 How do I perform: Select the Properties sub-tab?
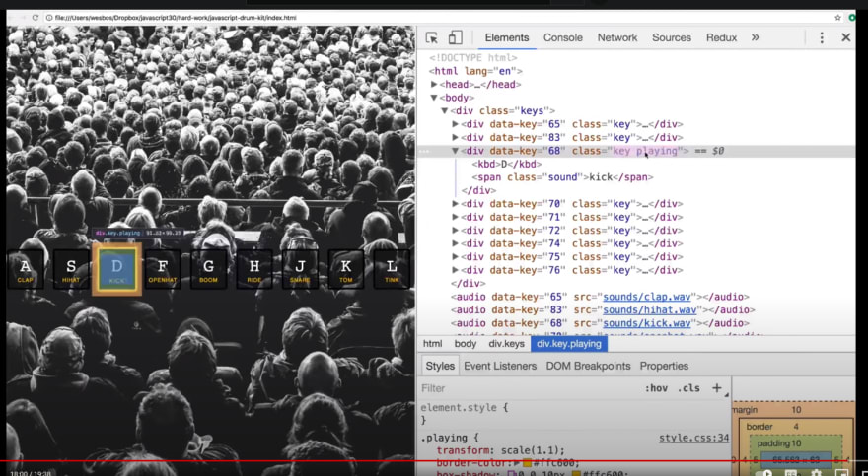pyautogui.click(x=664, y=366)
